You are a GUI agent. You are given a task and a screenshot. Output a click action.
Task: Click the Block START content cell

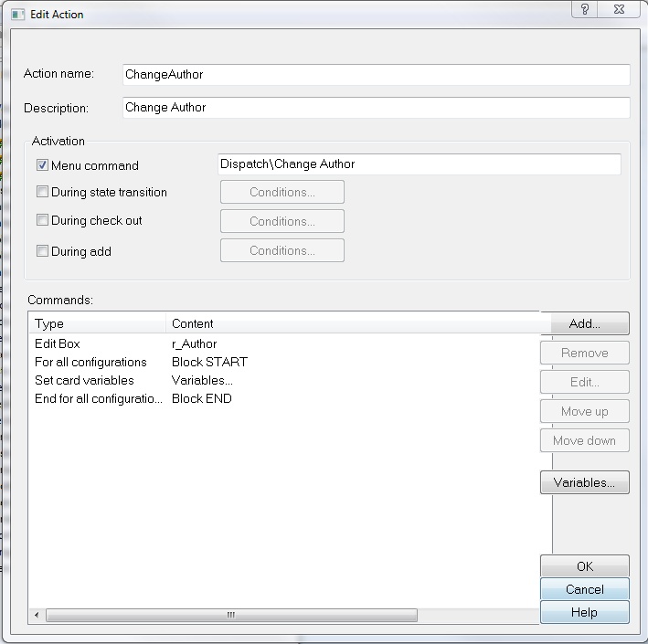click(209, 363)
